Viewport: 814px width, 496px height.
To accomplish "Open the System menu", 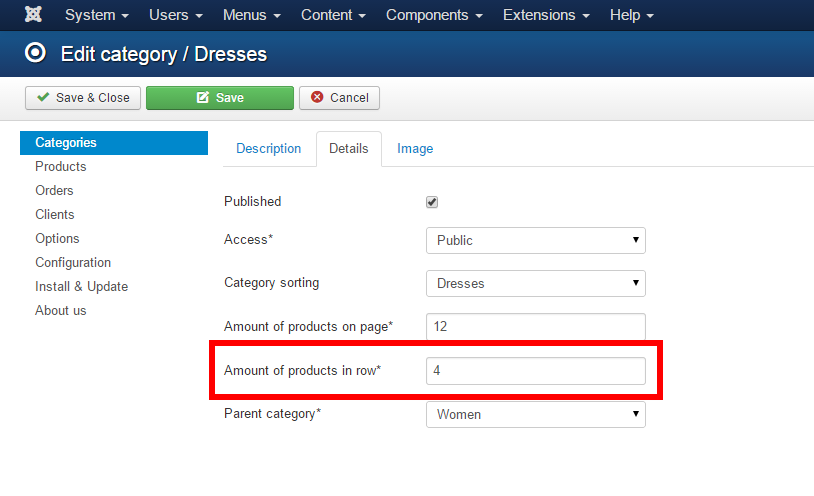I will [x=96, y=16].
